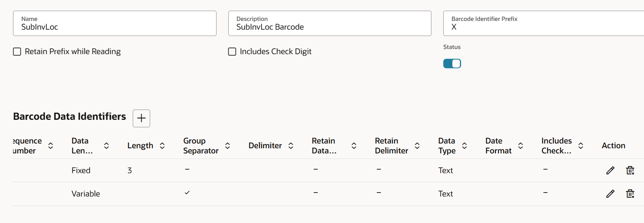Click the Description input field
This screenshot has width=644, height=223.
pyautogui.click(x=330, y=27)
